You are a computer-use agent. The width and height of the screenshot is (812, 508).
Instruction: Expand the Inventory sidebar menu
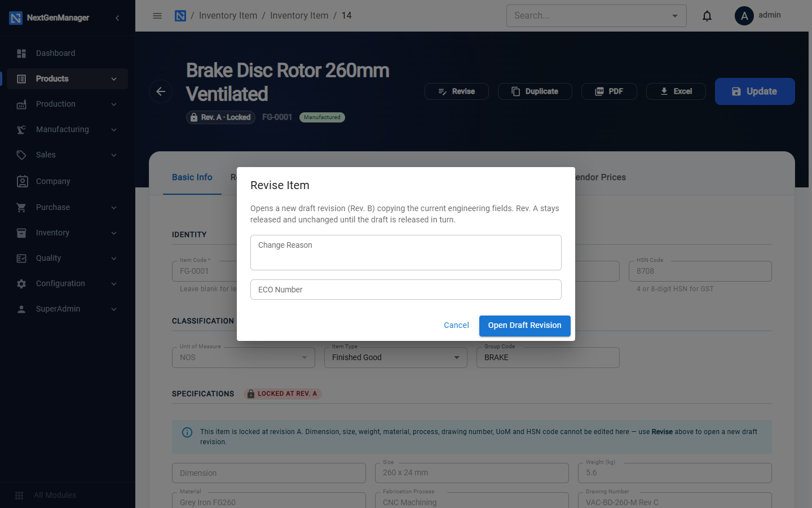[68, 233]
